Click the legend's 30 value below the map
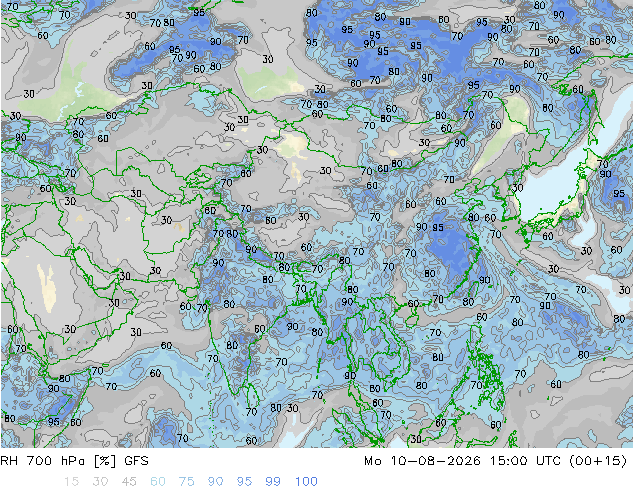The image size is (634, 490). [x=100, y=482]
